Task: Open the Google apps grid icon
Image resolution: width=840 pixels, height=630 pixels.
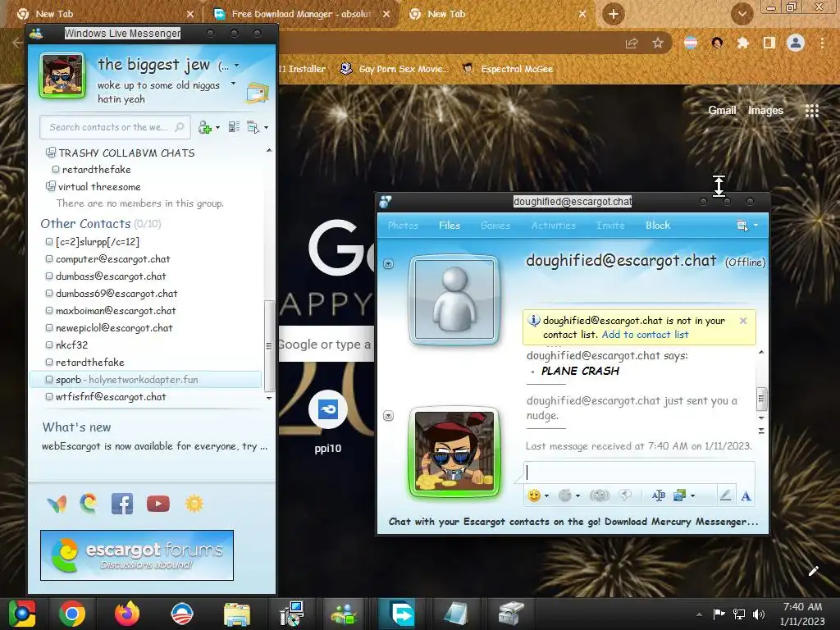Action: pyautogui.click(x=812, y=111)
